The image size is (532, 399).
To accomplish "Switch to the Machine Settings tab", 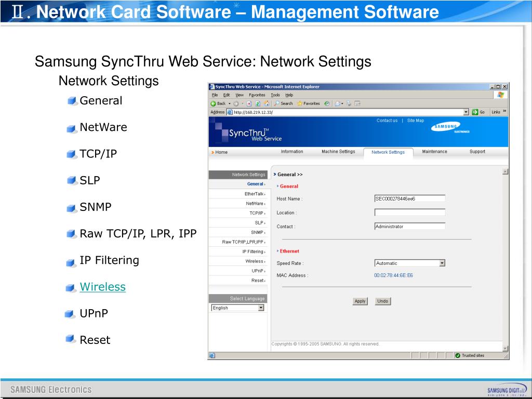I will tap(338, 152).
